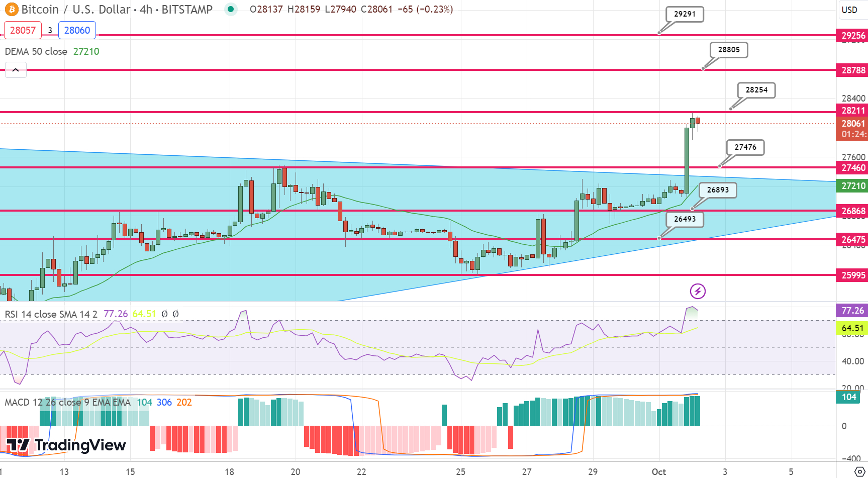Screen dimensions: 868x478
Task: Click the Oct date on the time axis
Action: 658,471
